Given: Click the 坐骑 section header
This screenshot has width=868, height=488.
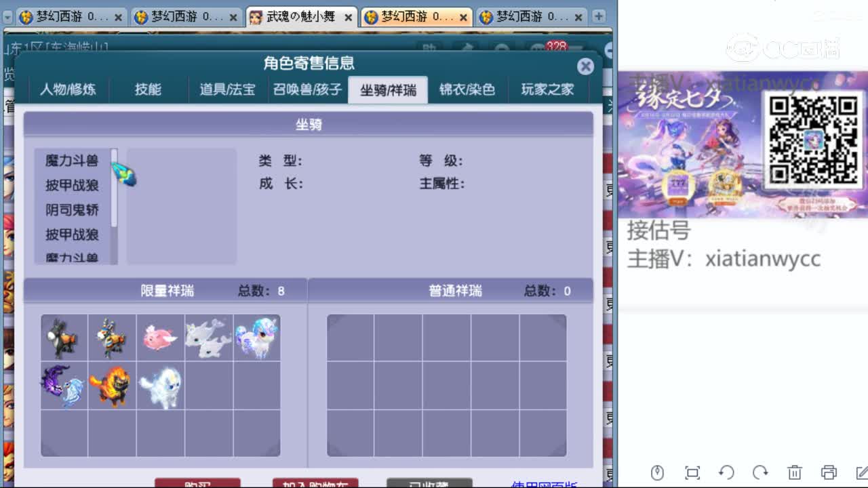Looking at the screenshot, I should [309, 125].
